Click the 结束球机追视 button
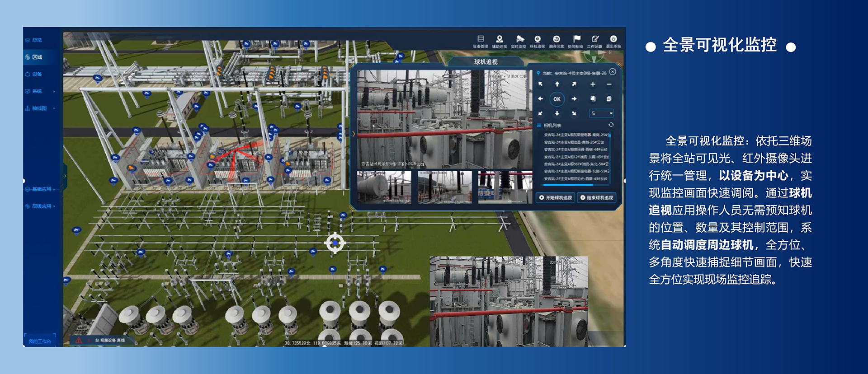Viewport: 868px width, 374px height. [597, 197]
